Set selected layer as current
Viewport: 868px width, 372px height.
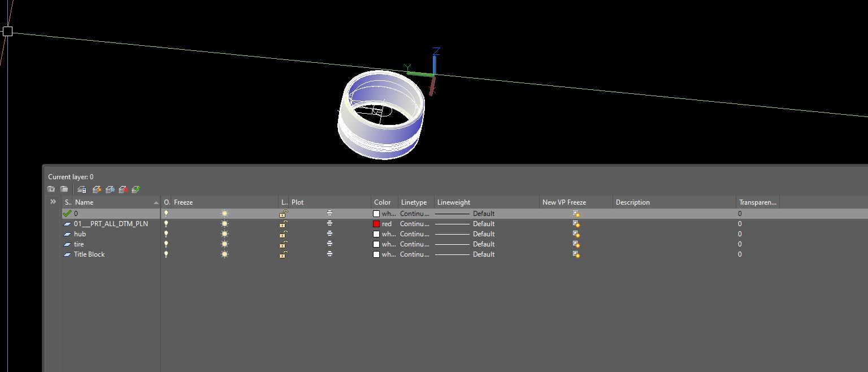pos(136,189)
